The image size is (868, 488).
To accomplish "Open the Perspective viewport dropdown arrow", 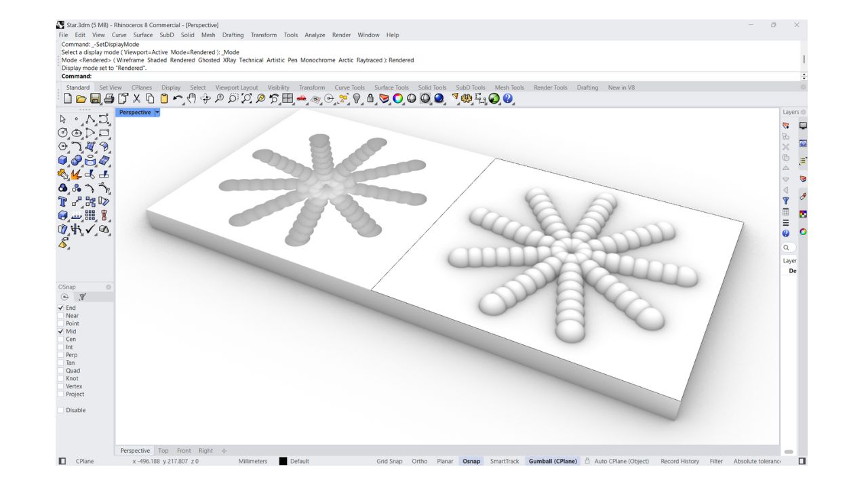I will pos(157,113).
